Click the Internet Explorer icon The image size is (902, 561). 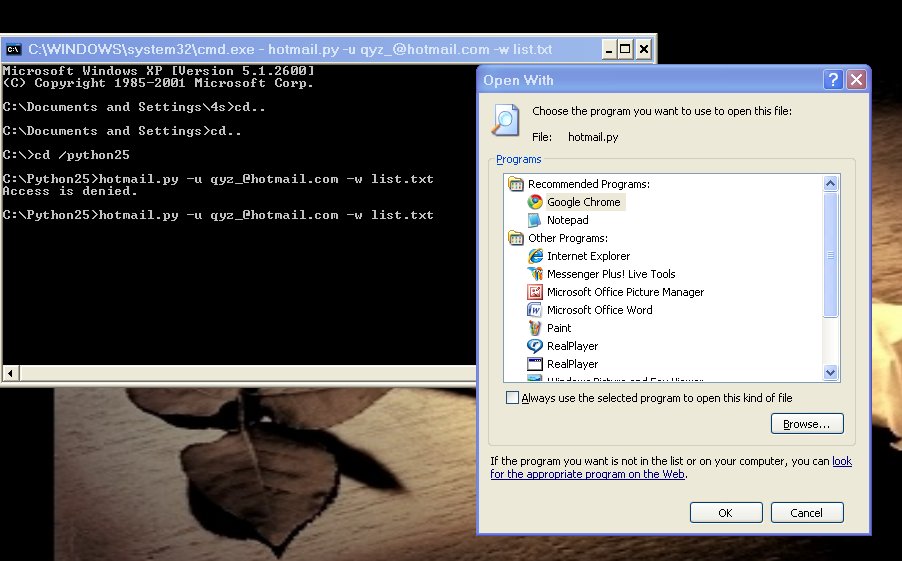point(535,255)
